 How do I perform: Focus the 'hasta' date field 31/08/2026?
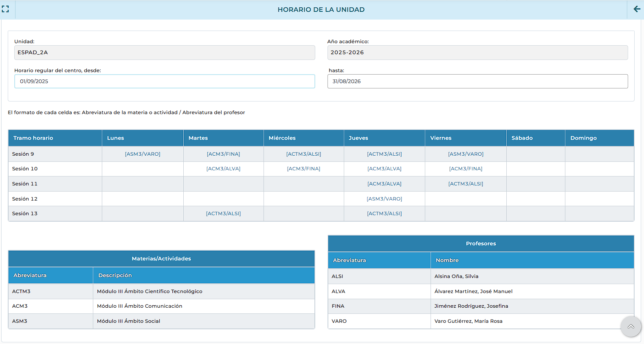[477, 82]
